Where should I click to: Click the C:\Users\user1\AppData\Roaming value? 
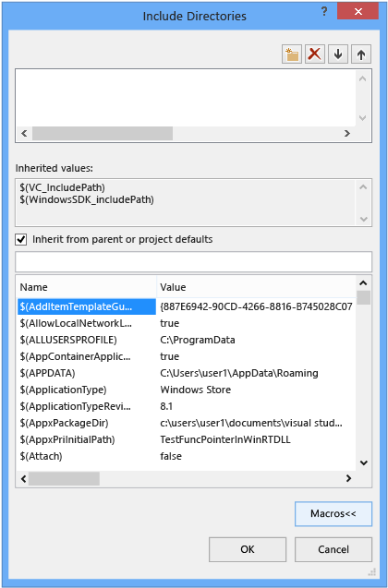pyautogui.click(x=239, y=373)
